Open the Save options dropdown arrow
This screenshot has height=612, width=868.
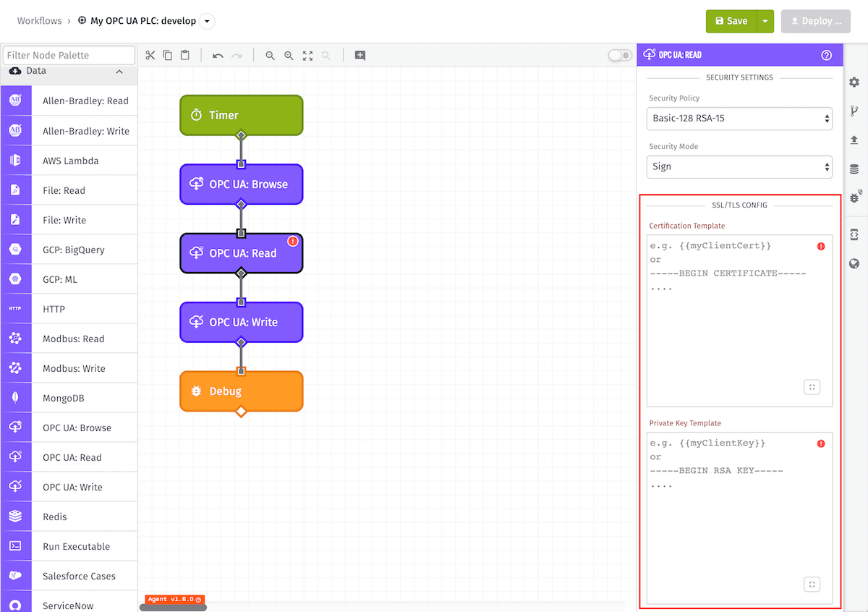click(x=765, y=21)
